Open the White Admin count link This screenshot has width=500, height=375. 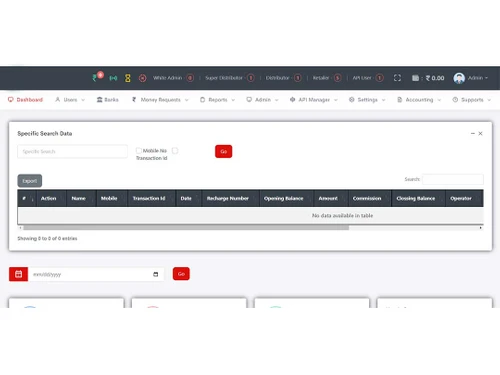(173, 78)
